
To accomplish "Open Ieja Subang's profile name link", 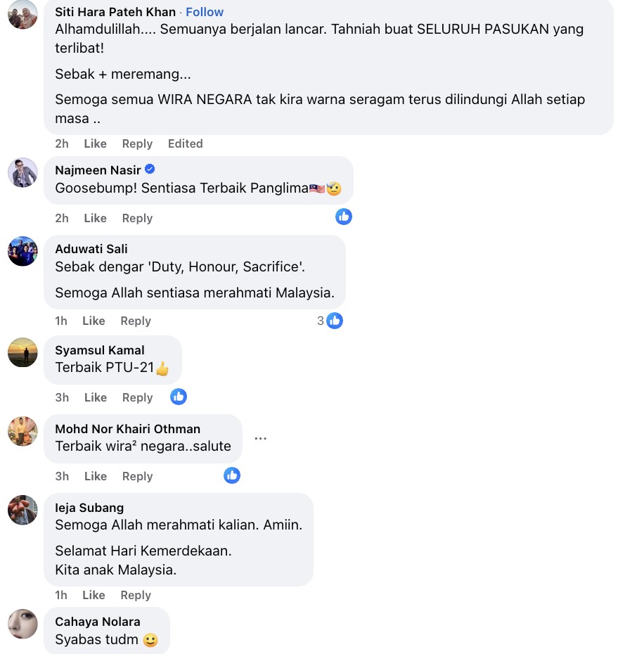I will [x=89, y=508].
